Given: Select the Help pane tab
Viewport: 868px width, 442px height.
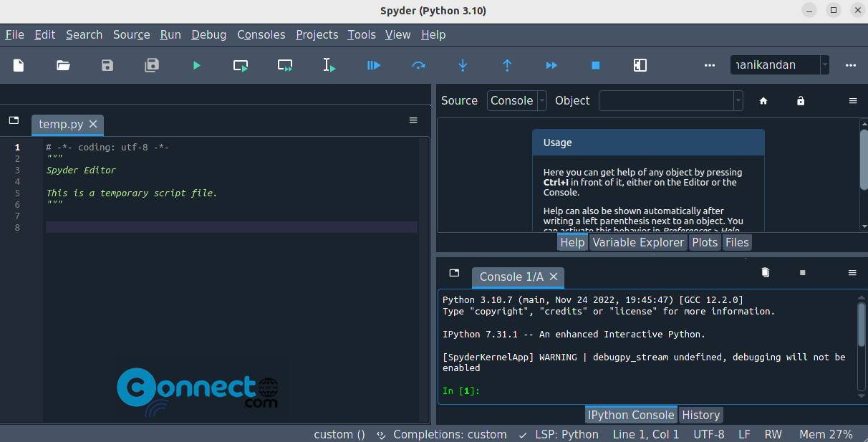Looking at the screenshot, I should tap(572, 242).
